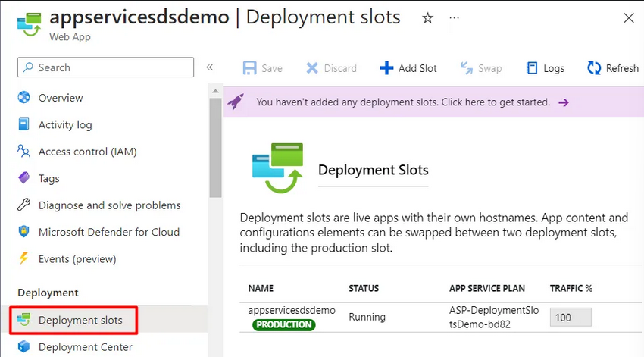Open Events (preview) menu item
This screenshot has height=357, width=644.
click(77, 259)
